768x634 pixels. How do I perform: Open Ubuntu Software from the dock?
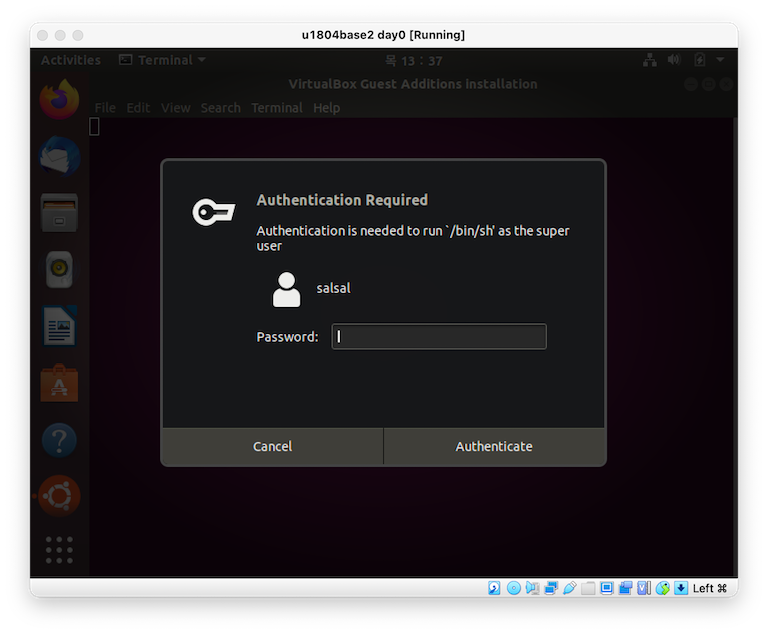(59, 383)
